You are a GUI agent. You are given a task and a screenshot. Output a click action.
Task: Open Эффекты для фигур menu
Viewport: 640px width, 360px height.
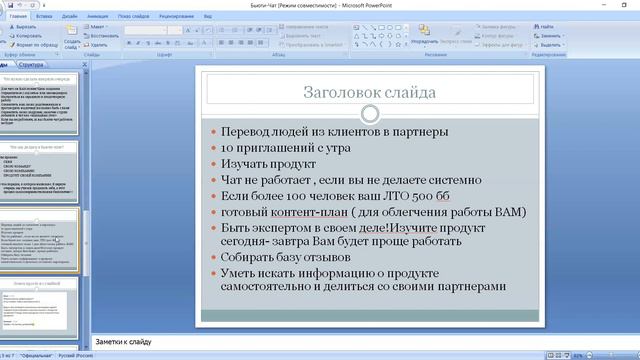500,45
